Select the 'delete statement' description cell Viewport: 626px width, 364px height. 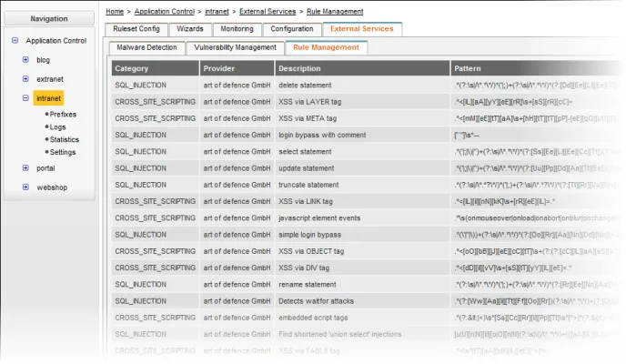(362, 85)
